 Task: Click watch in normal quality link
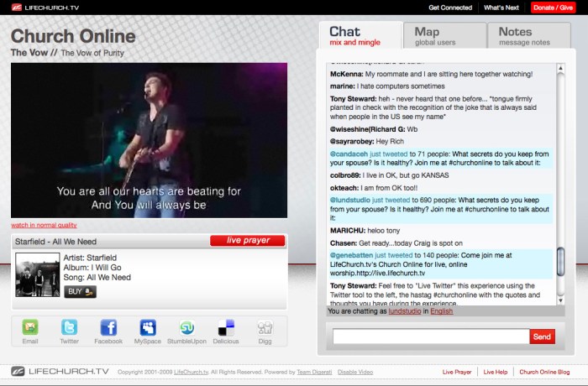coord(44,225)
